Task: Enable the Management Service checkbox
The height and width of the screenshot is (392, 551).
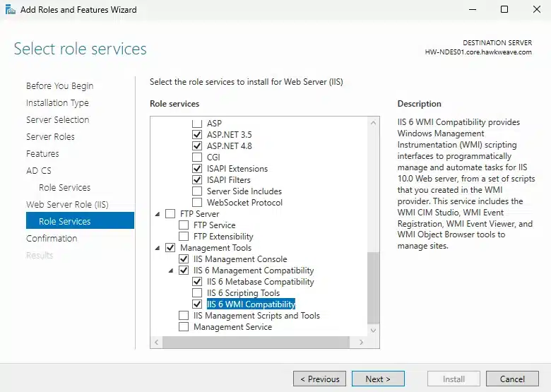Action: click(184, 327)
